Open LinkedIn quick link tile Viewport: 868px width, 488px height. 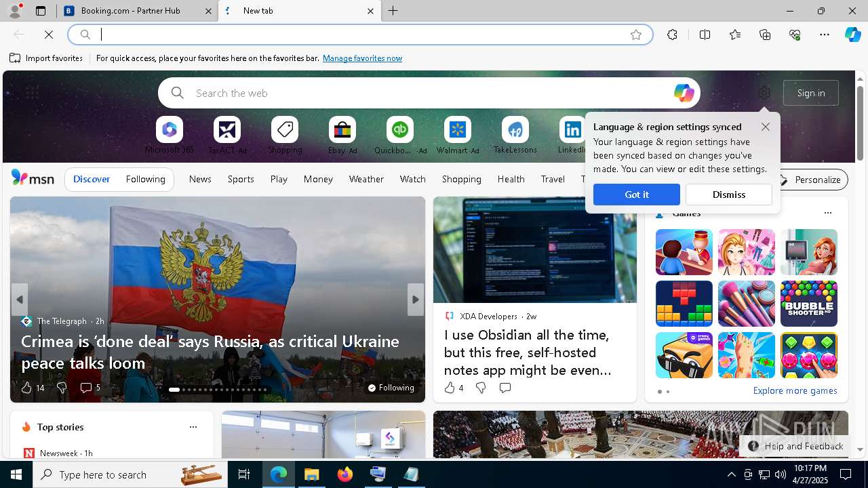(x=572, y=136)
